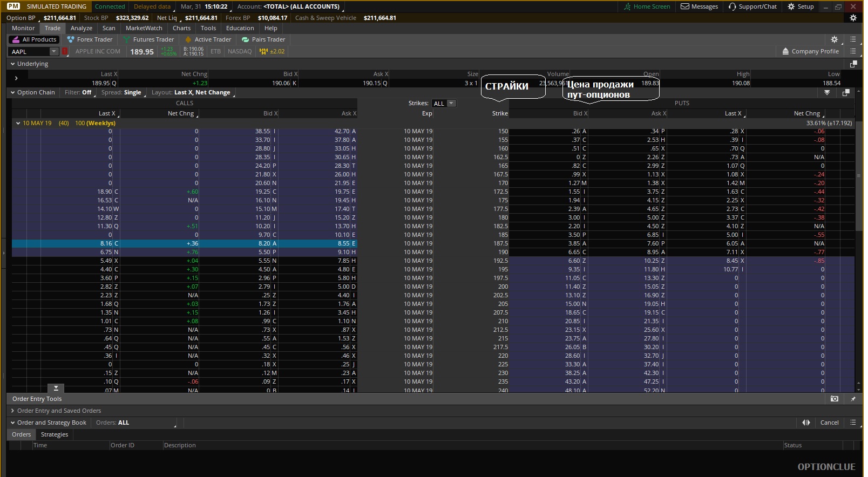
Task: Change the Spread: Single setting
Action: pos(121,92)
